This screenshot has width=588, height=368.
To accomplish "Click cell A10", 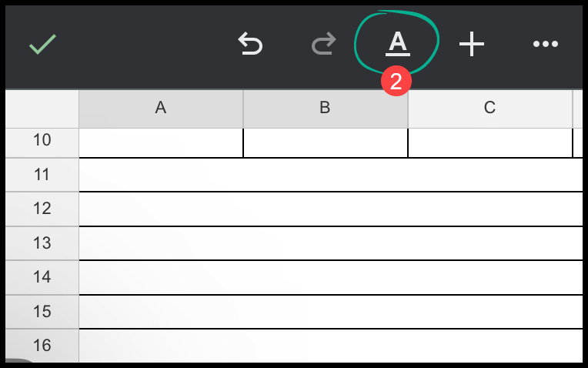I will click(161, 143).
